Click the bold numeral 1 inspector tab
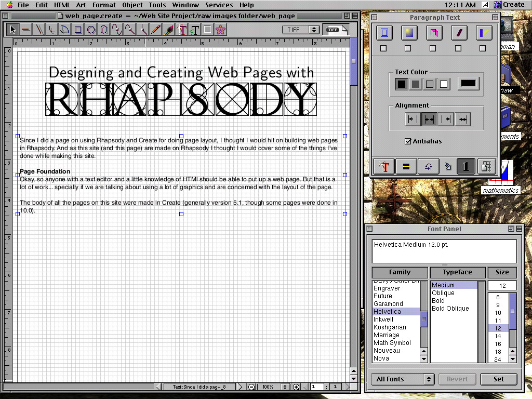 (x=466, y=167)
